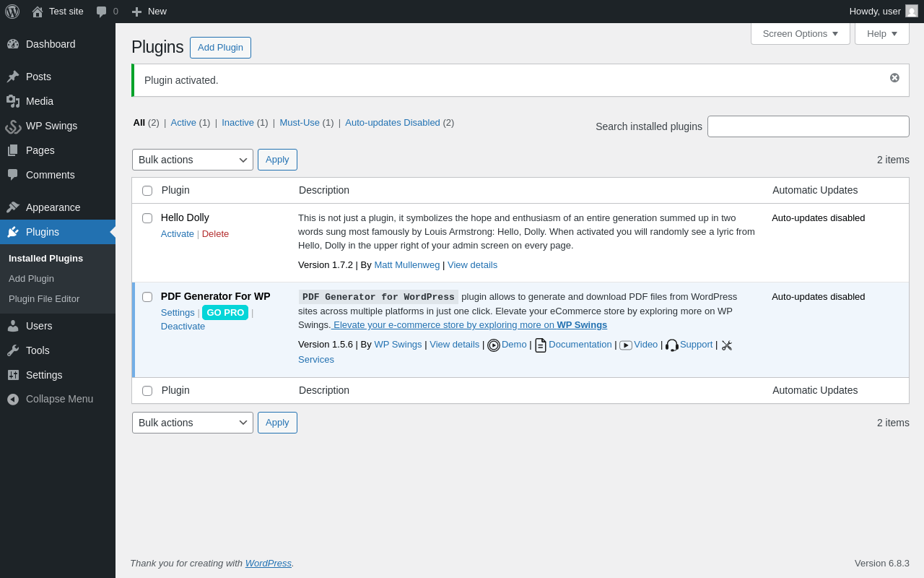Open the Dashboard gauge icon in sidebar
Image resolution: width=924 pixels, height=578 pixels.
pyautogui.click(x=13, y=44)
